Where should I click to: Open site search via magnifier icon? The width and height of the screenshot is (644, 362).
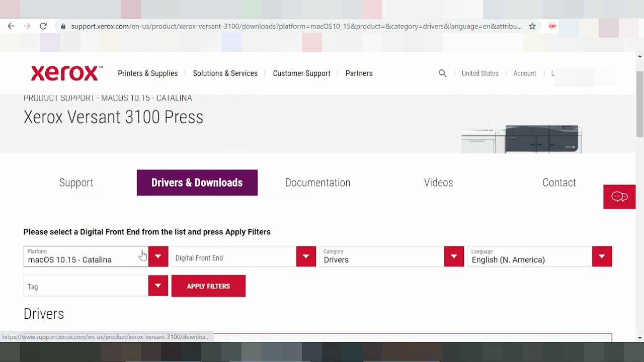pyautogui.click(x=443, y=73)
